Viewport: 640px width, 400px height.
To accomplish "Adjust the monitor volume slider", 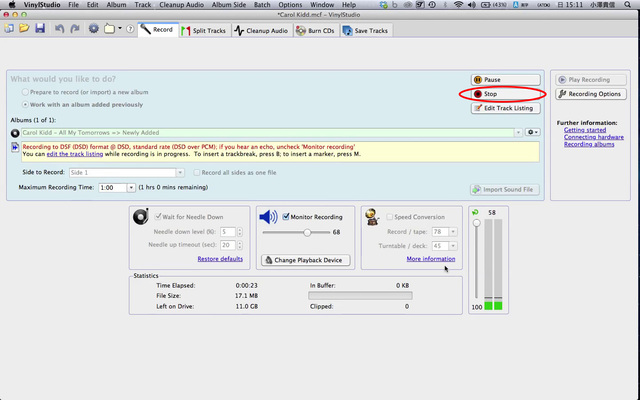I will point(307,232).
